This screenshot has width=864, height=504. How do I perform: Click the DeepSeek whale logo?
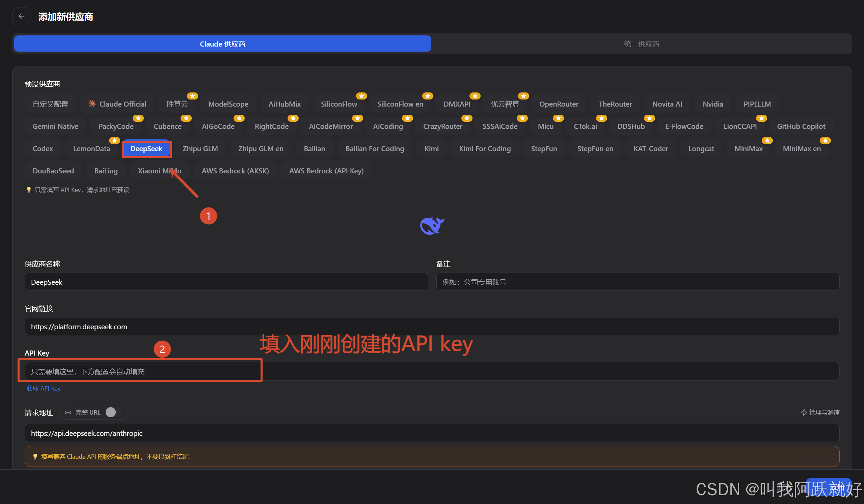(x=432, y=226)
